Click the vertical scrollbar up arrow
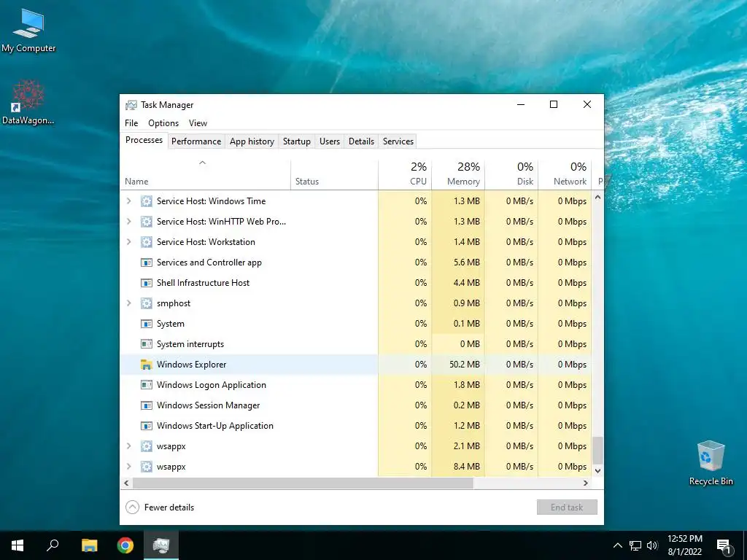This screenshot has width=747, height=560. point(598,197)
